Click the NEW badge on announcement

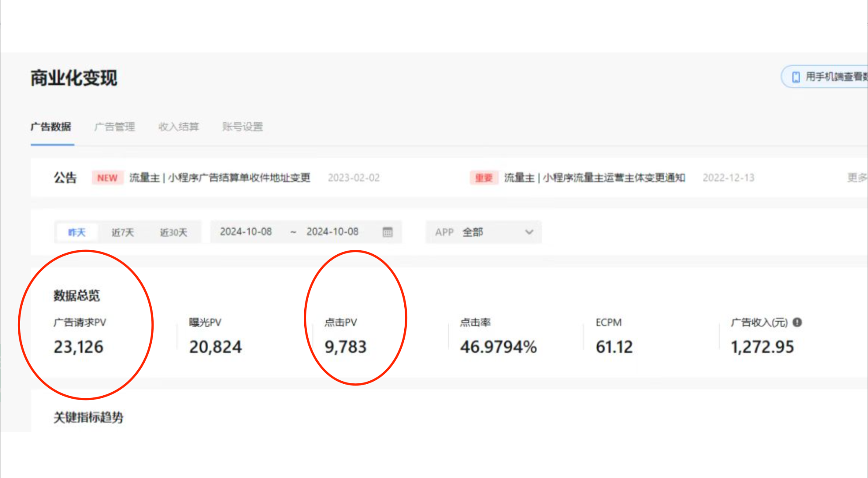coord(108,177)
